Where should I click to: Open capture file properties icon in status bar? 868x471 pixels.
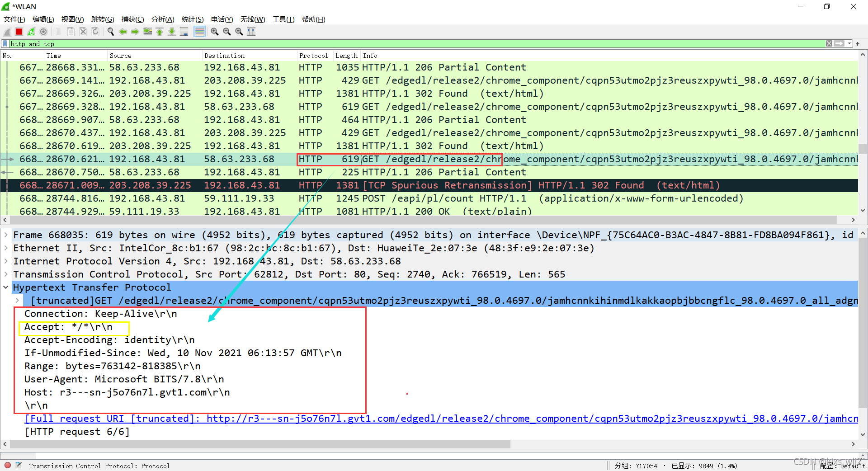pyautogui.click(x=19, y=465)
